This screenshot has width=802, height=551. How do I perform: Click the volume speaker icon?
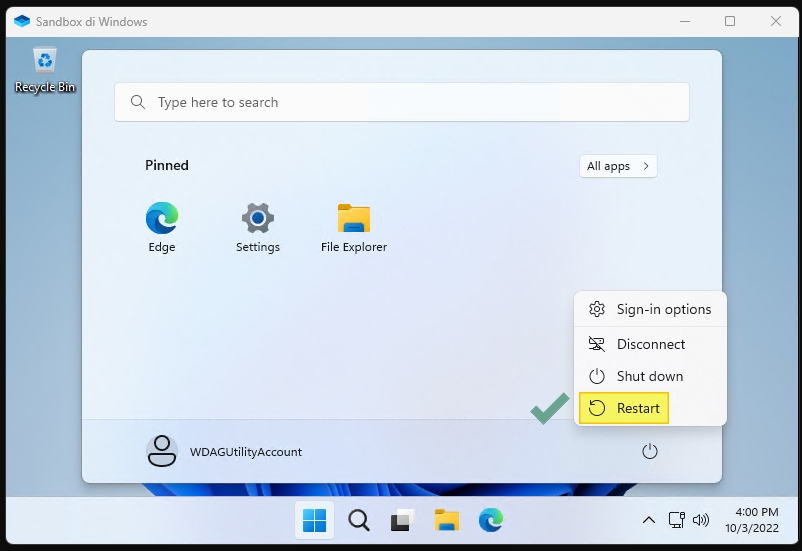(x=701, y=520)
